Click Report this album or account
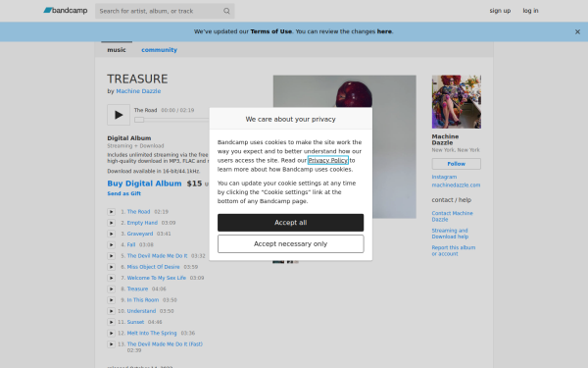Viewport: 588px width, 368px height. [x=454, y=251]
